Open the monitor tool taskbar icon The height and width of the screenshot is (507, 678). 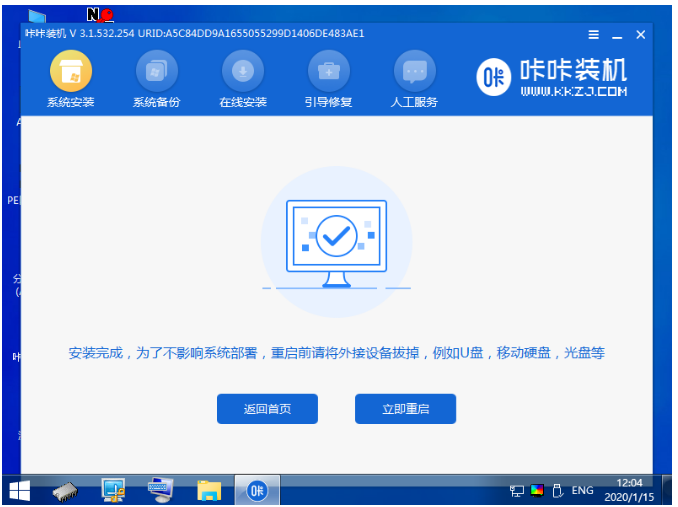tap(113, 490)
